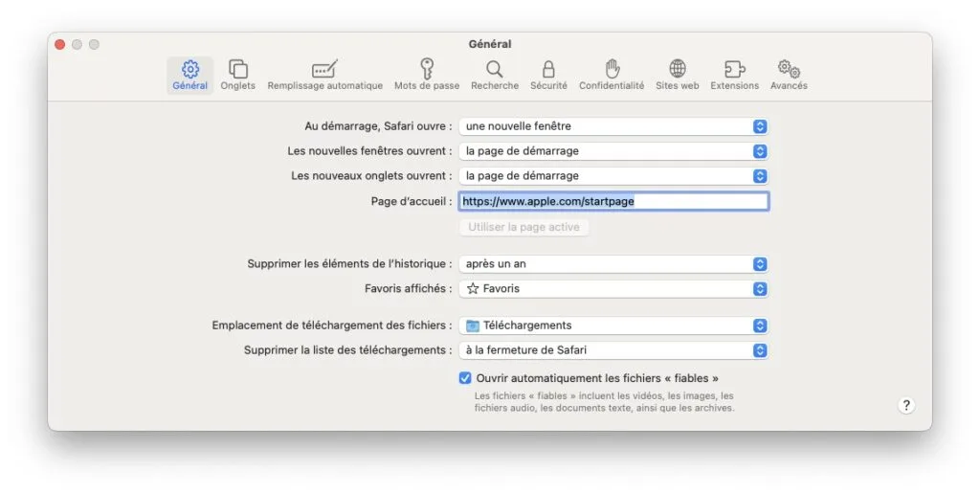Click the 'Les fichiers « fiables » incluent' description
The width and height of the screenshot is (980, 494).
pos(604,401)
